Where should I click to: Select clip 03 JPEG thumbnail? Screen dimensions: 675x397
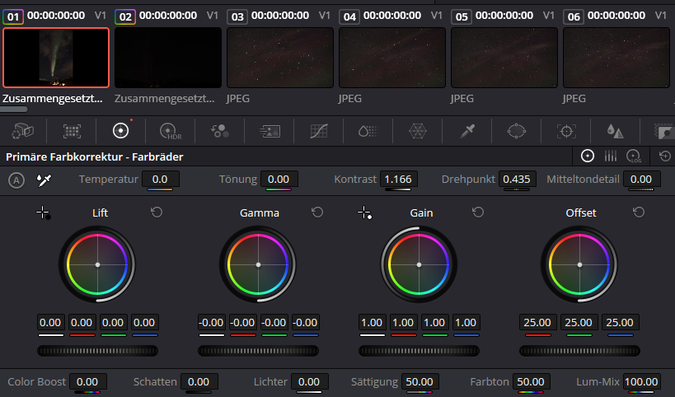click(x=280, y=58)
